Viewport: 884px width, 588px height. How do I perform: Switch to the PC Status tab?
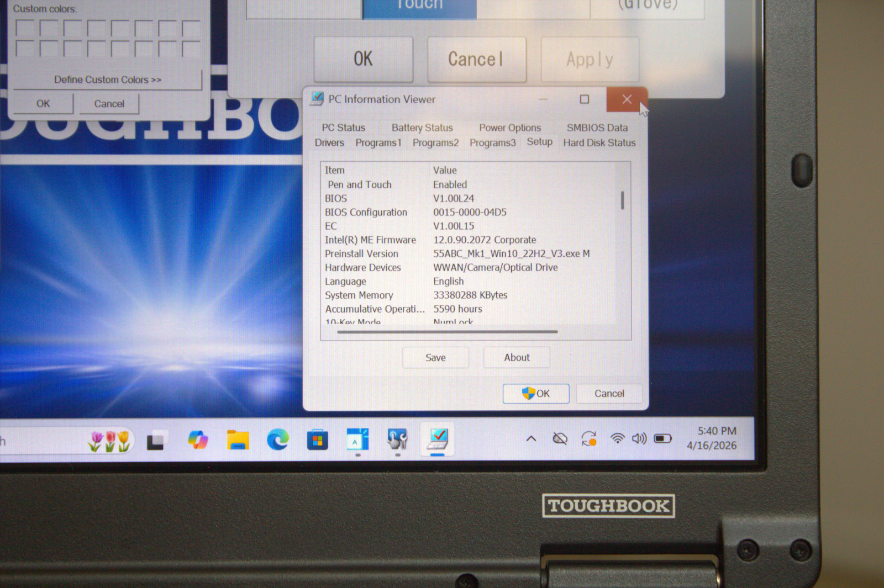coord(343,128)
